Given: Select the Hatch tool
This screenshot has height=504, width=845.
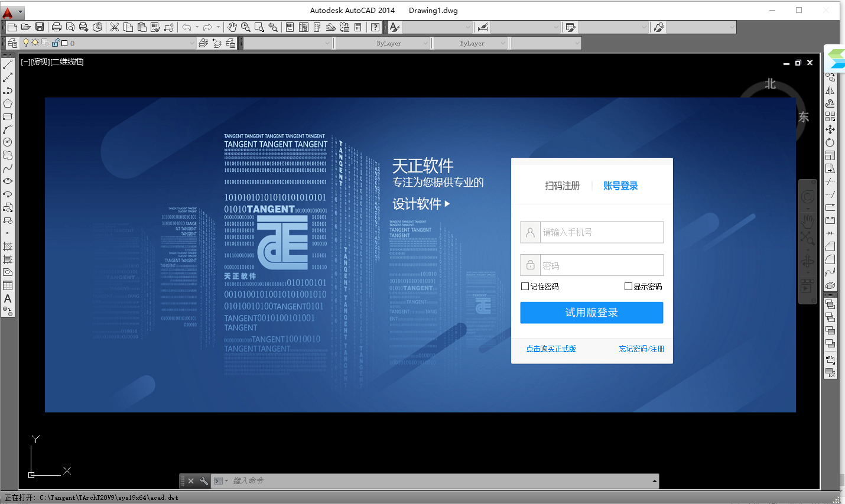Looking at the screenshot, I should tap(8, 246).
